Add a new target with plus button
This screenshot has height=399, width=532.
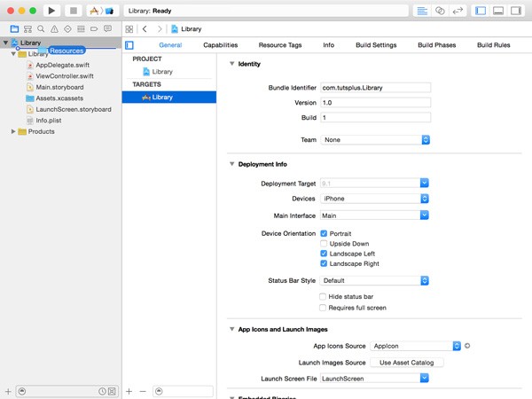(129, 391)
